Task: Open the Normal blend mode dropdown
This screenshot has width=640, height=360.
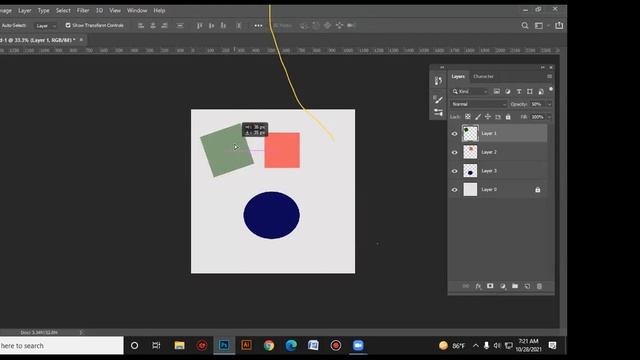Action: 478,104
